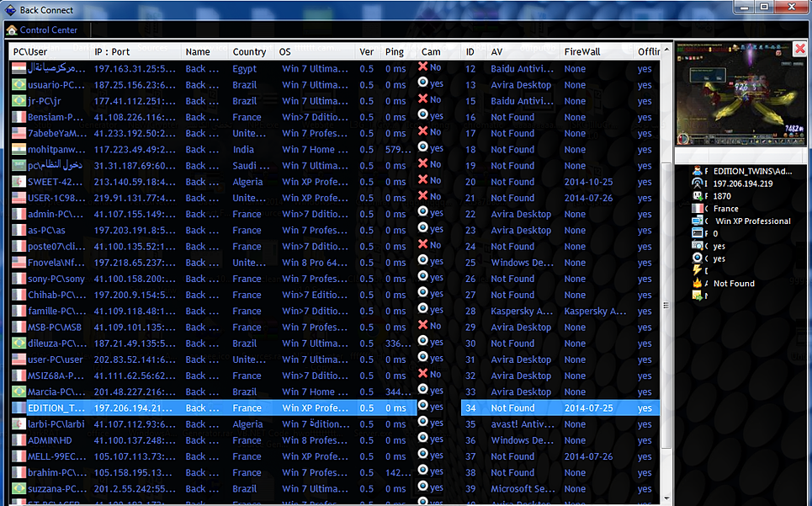Click the console window icon beside value 0

(x=697, y=233)
